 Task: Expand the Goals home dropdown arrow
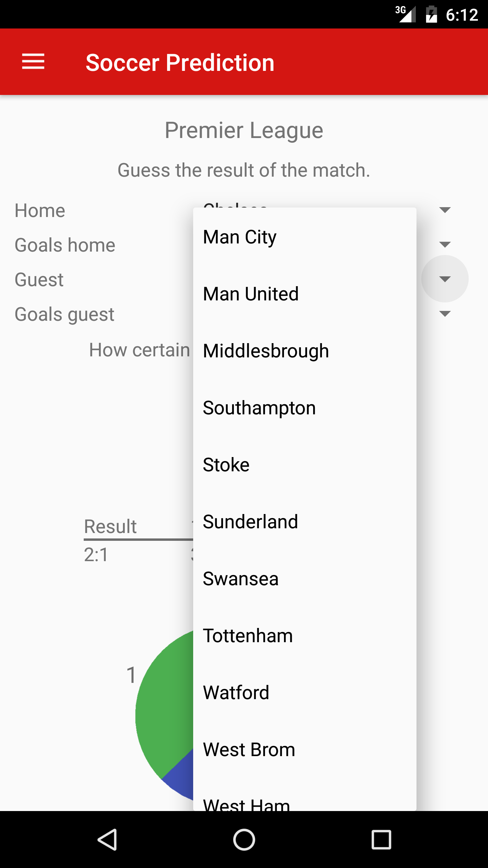pyautogui.click(x=445, y=245)
